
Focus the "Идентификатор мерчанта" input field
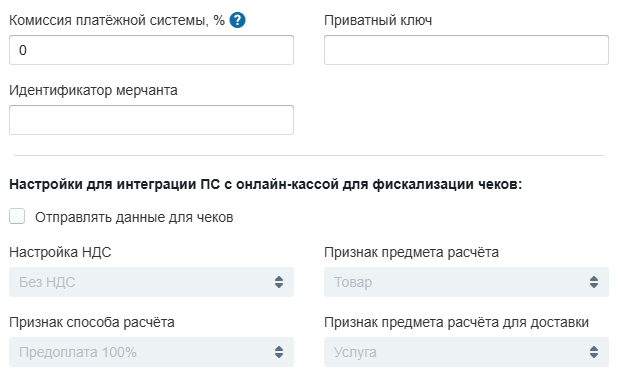coord(151,120)
